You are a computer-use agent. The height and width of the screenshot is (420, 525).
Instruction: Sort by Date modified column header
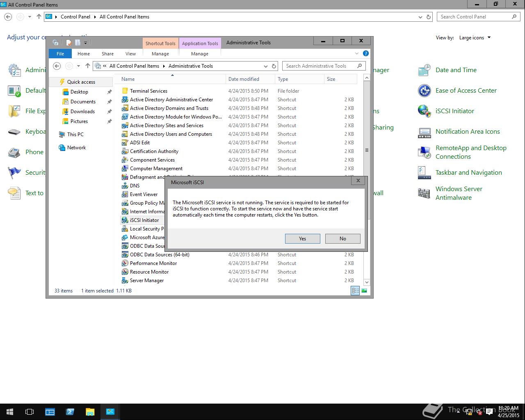pos(250,79)
